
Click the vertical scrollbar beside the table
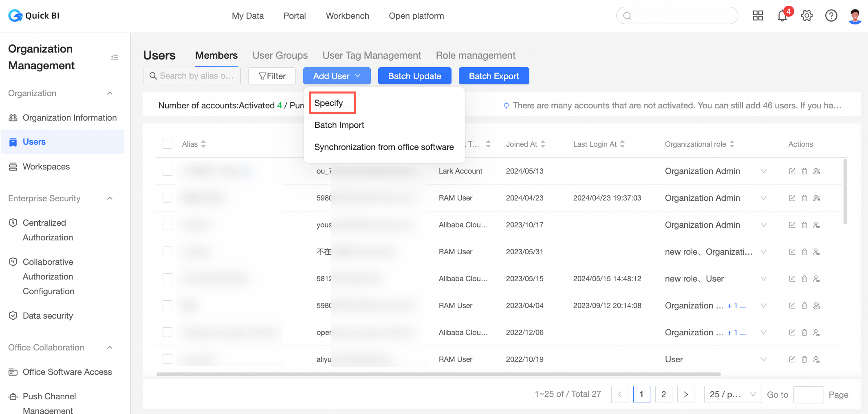coord(845,192)
